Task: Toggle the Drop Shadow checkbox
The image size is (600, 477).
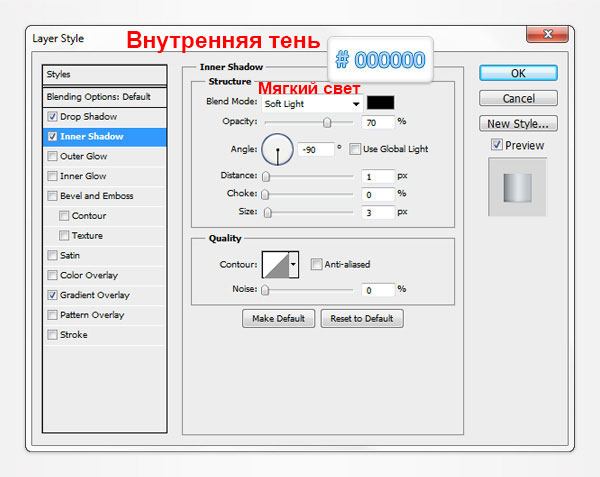Action: point(52,116)
